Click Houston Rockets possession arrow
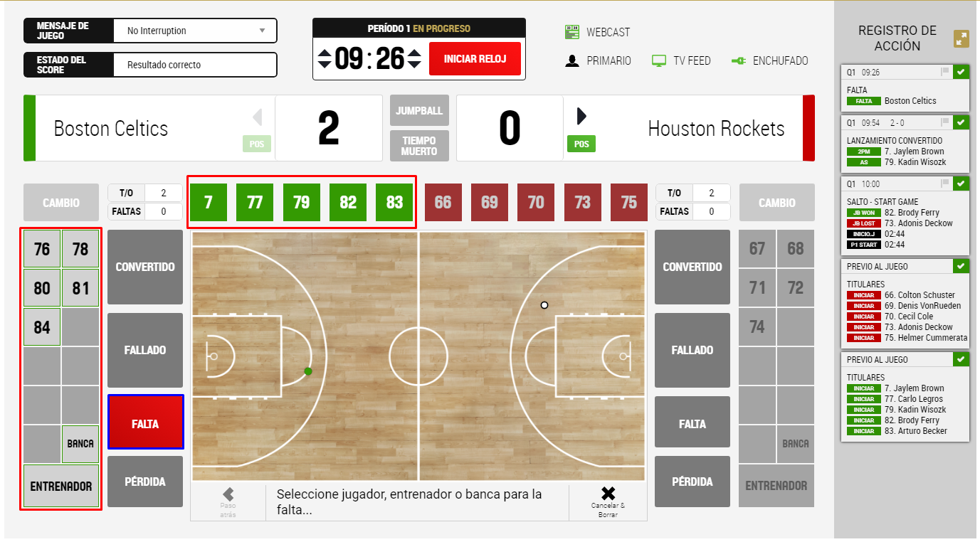The width and height of the screenshot is (980, 542). [x=581, y=117]
